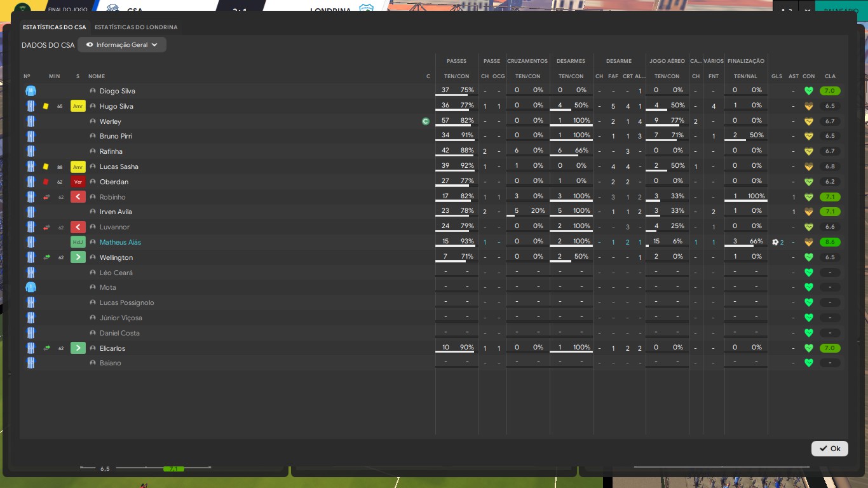The height and width of the screenshot is (488, 868).
Task: Click Werley's orange condition heart
Action: [x=809, y=121]
